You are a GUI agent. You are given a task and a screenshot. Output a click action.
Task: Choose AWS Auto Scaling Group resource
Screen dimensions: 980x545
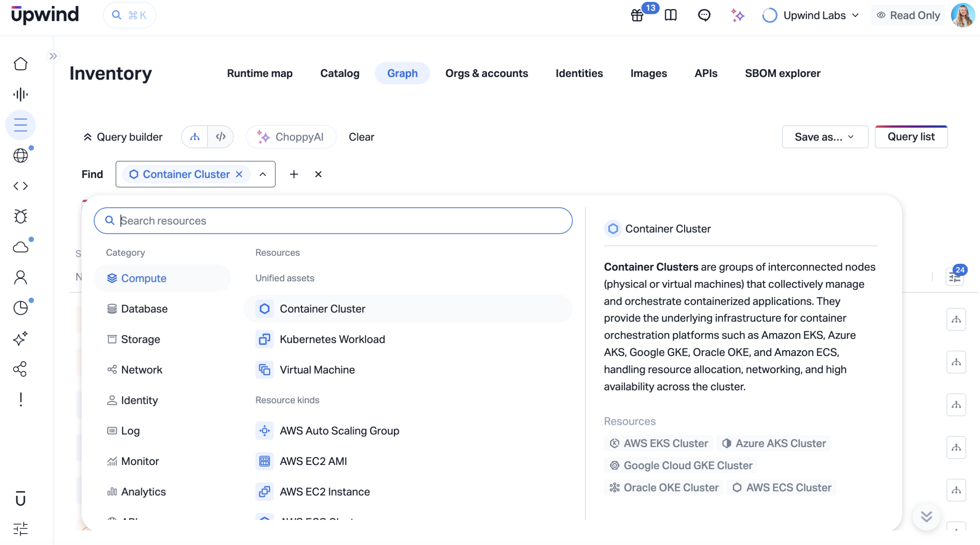(x=408, y=431)
